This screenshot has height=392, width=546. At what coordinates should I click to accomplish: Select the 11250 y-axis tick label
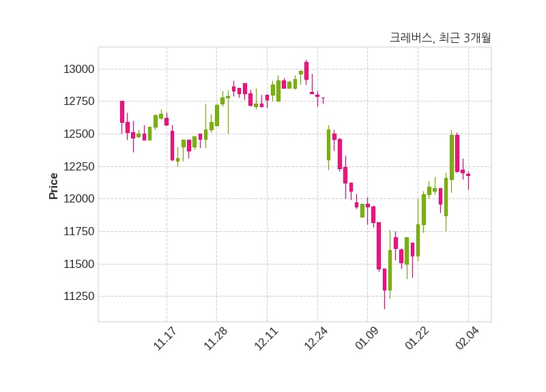point(77,297)
